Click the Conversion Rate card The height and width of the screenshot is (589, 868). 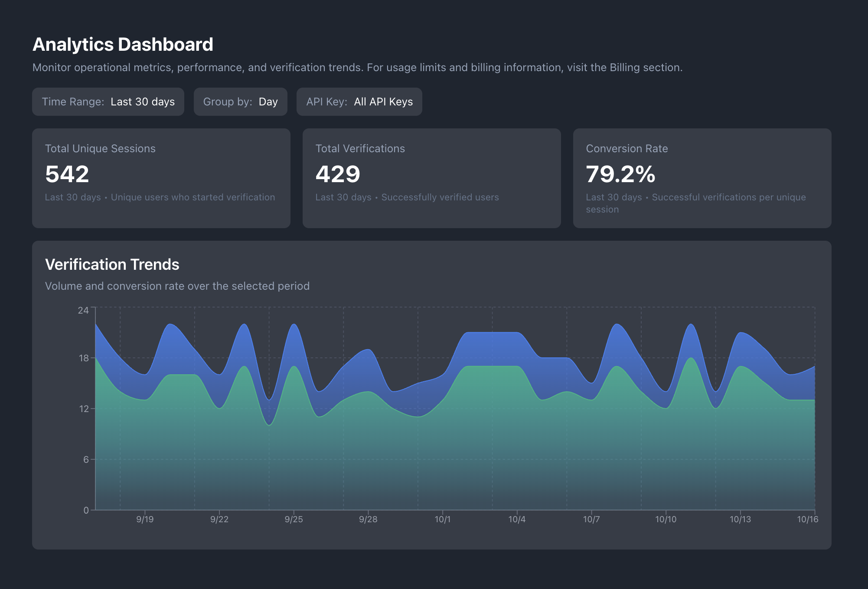(x=702, y=178)
